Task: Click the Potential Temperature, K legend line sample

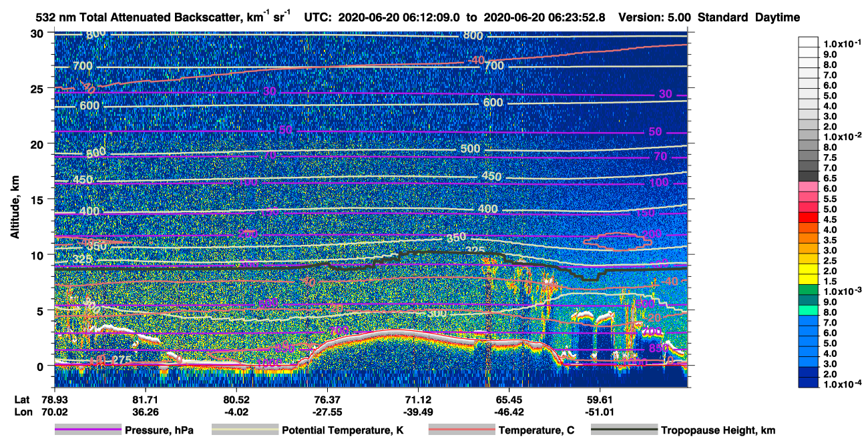Action: pyautogui.click(x=245, y=430)
